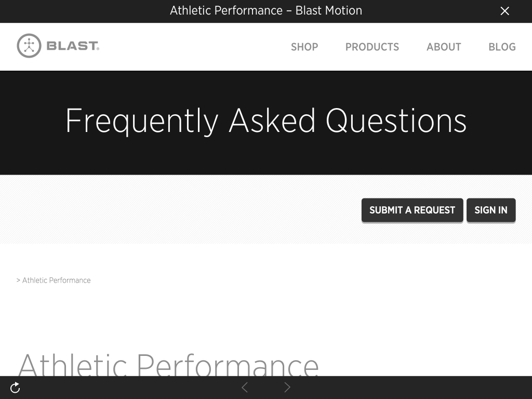
Task: Select BLOG in the navigation bar
Action: 502,47
